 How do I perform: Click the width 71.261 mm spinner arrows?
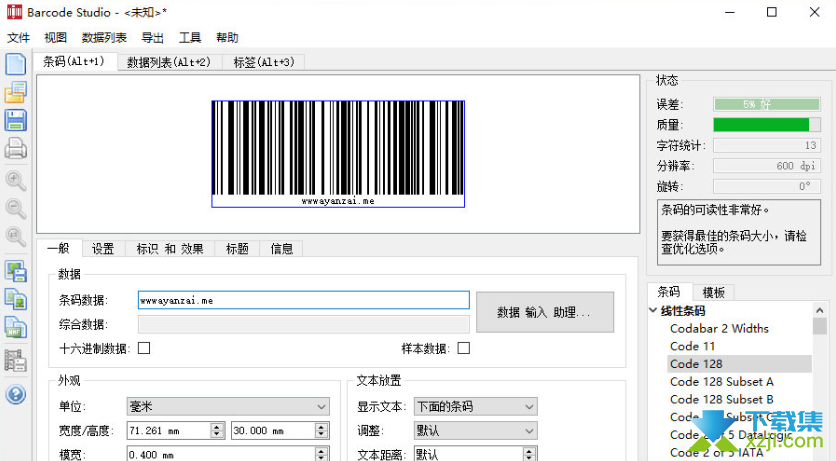point(216,431)
